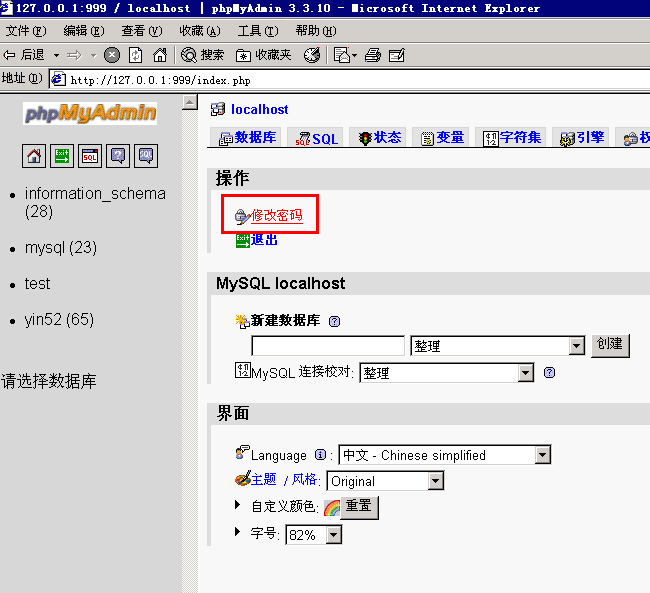Screen dimensions: 650x593
Task: Open the 编辑(E) menu
Action: (x=84, y=31)
